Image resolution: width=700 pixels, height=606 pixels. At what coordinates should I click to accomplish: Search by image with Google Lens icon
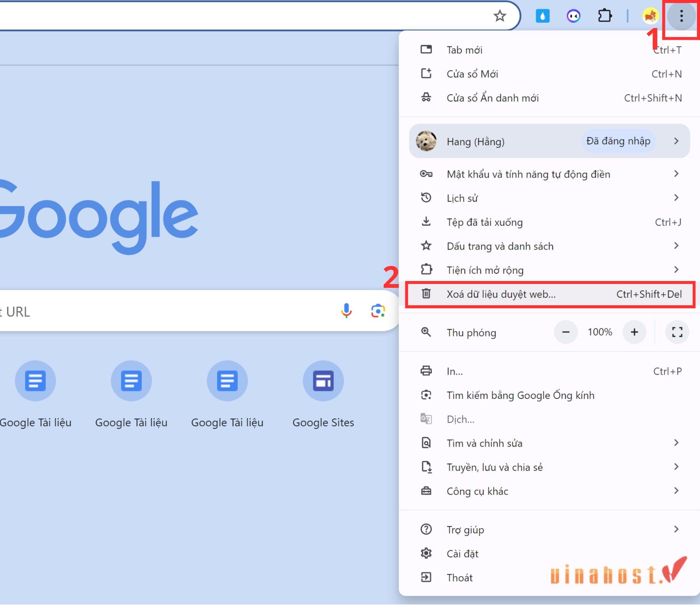[378, 311]
